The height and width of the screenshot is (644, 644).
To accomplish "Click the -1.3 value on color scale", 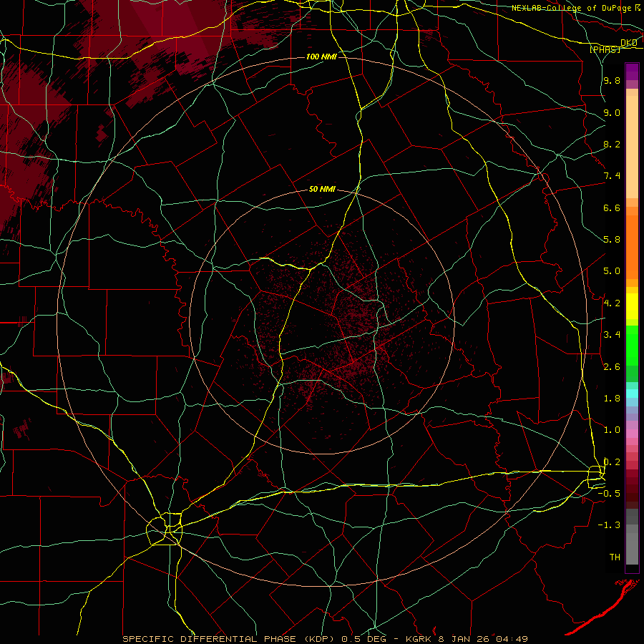I will (609, 525).
